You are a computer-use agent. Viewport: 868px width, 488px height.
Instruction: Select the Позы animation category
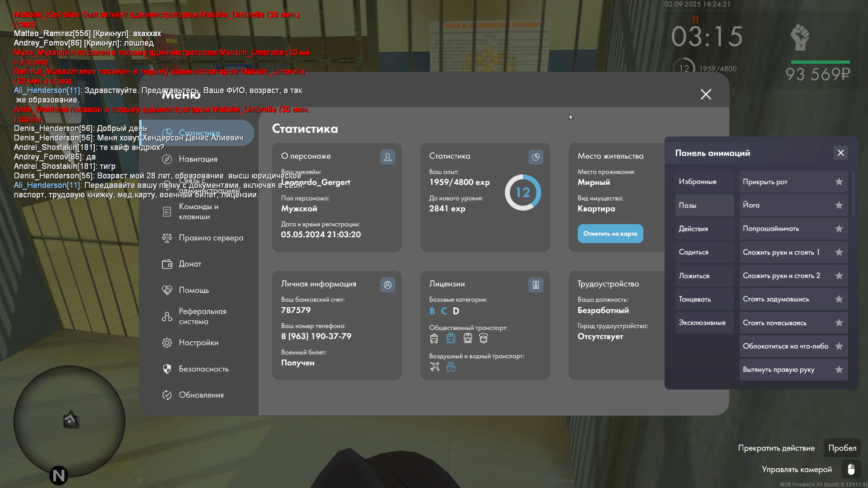(704, 205)
